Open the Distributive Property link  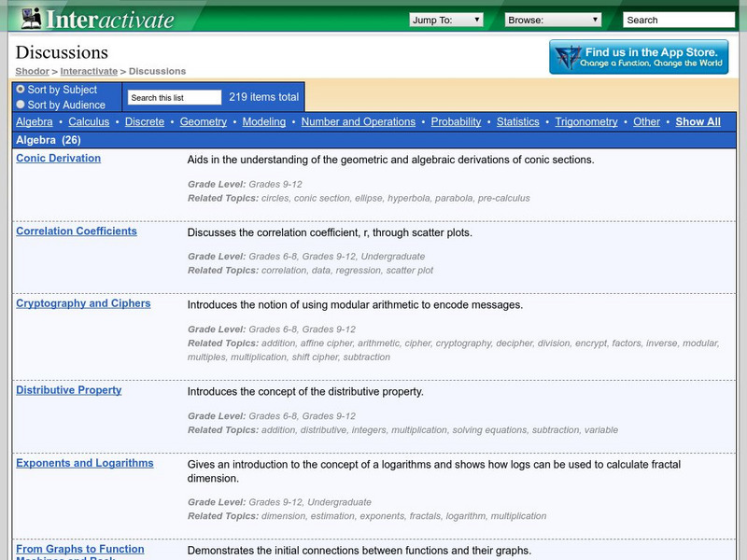click(68, 390)
